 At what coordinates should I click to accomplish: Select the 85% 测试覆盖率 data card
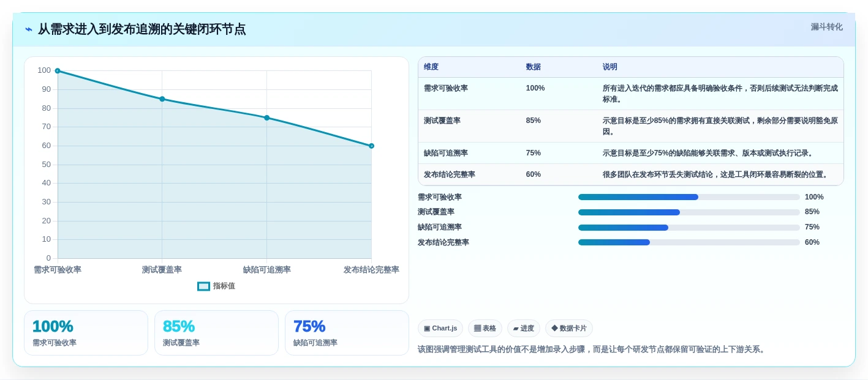pos(216,333)
